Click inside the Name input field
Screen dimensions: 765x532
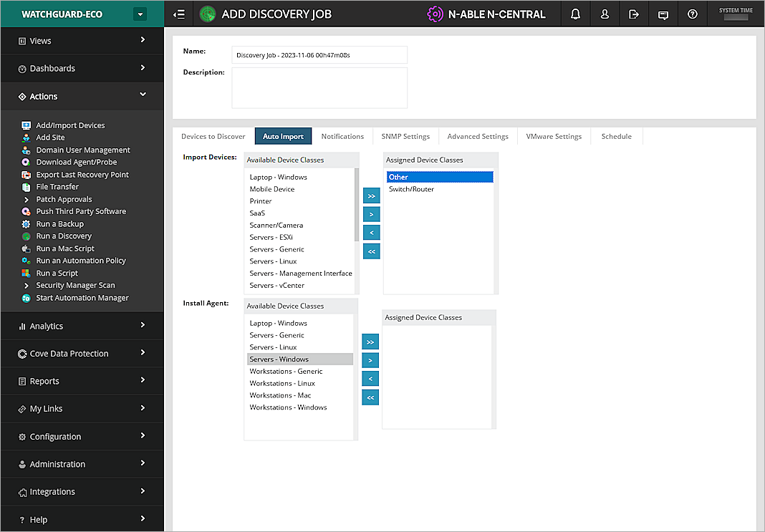click(319, 54)
